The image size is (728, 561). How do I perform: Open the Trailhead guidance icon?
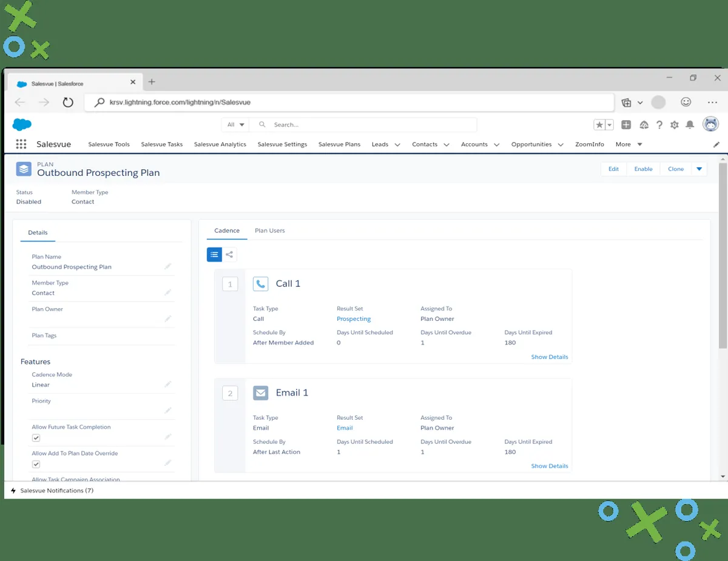[644, 124]
